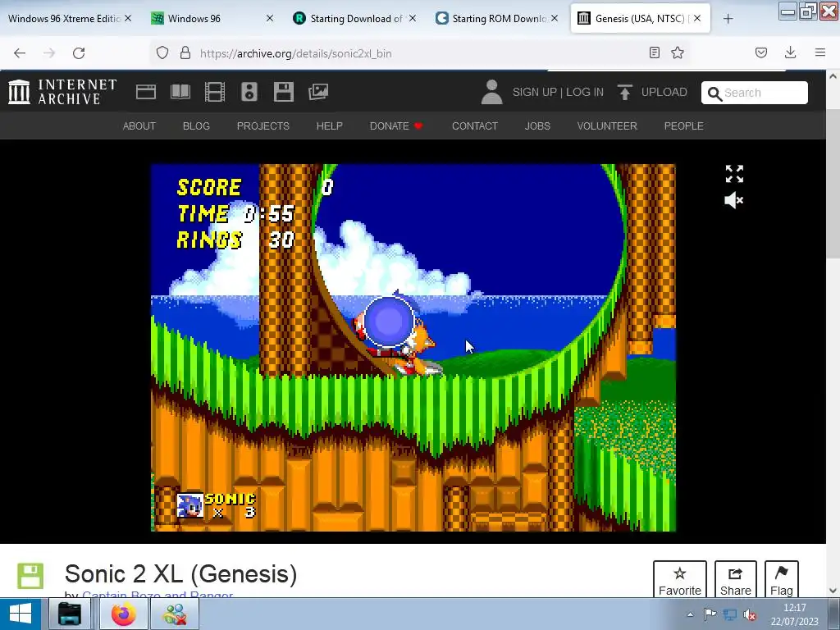
Task: Close the Genesis (USA, NTSC) tab
Action: 697,18
